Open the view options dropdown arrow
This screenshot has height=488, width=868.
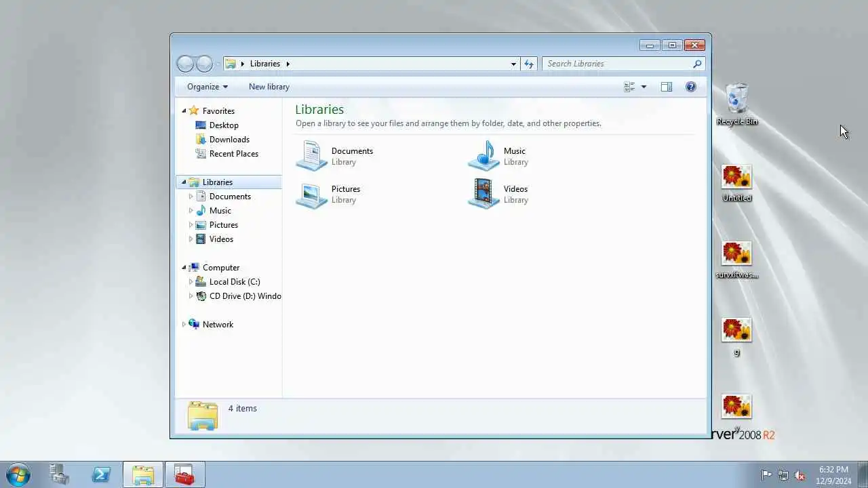click(x=644, y=87)
